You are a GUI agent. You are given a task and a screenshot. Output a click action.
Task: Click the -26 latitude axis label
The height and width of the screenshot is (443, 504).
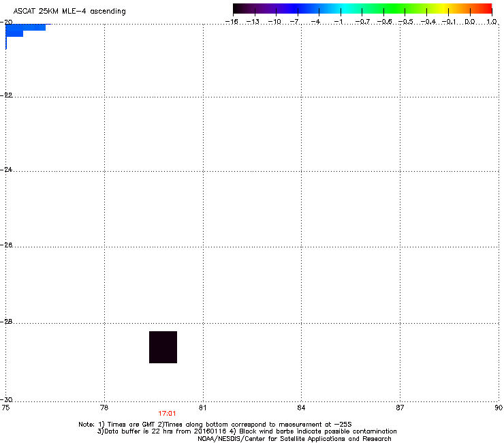[6, 245]
